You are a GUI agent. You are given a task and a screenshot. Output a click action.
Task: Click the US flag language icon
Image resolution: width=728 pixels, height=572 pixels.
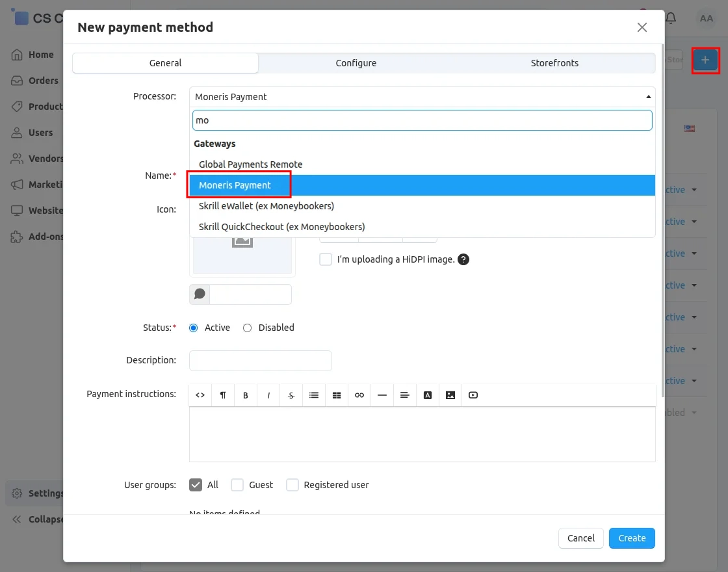tap(690, 128)
